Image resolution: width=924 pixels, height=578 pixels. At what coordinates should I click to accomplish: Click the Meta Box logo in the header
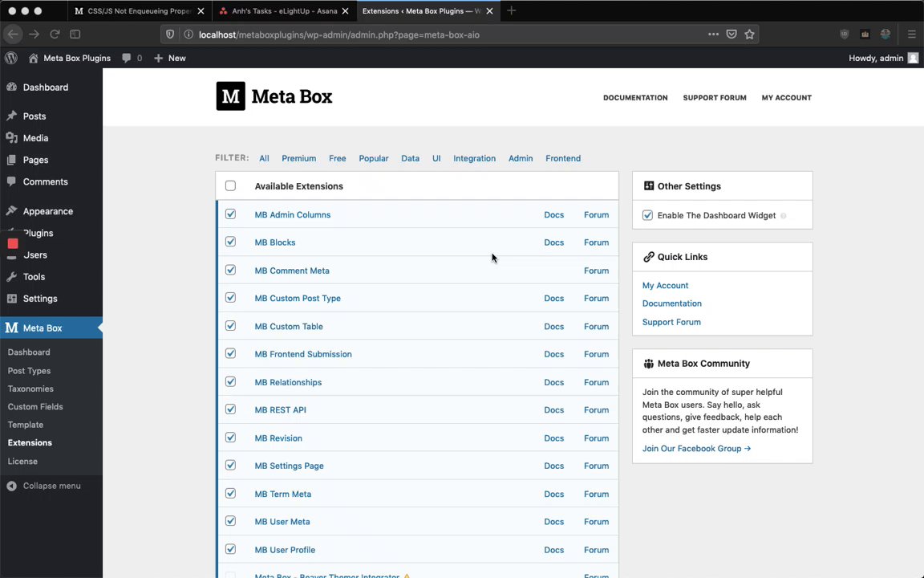coord(274,96)
